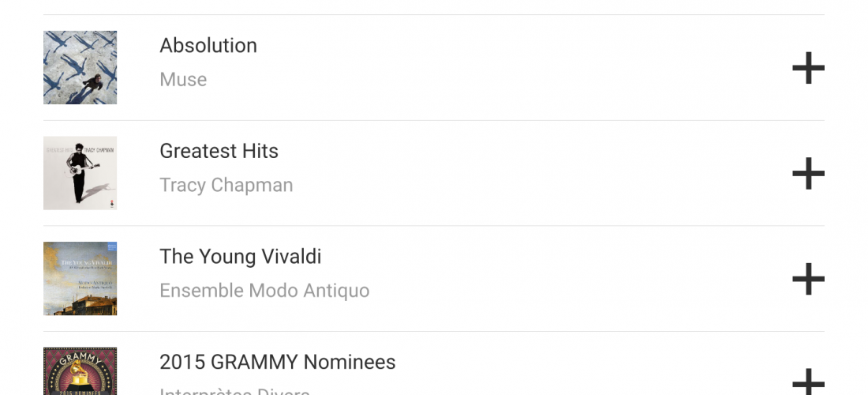
Task: Select the GRAMMY 2015 Nominees cover image
Action: [80, 371]
